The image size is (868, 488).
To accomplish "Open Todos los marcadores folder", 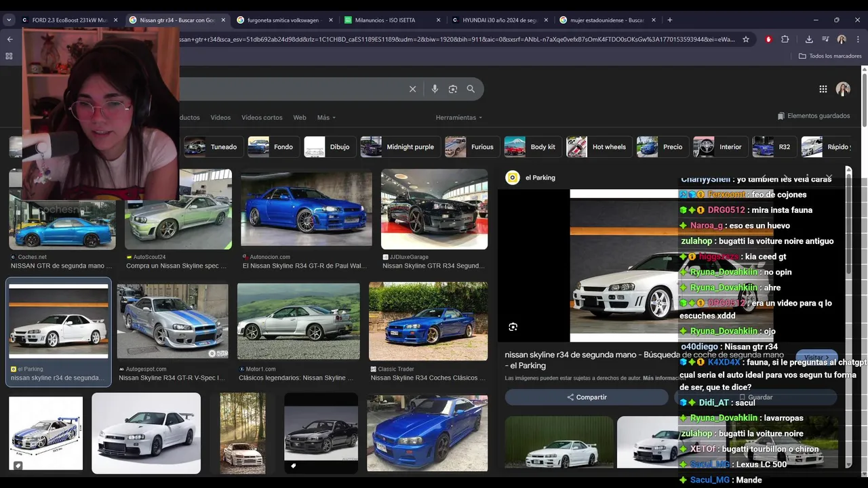I will click(830, 56).
